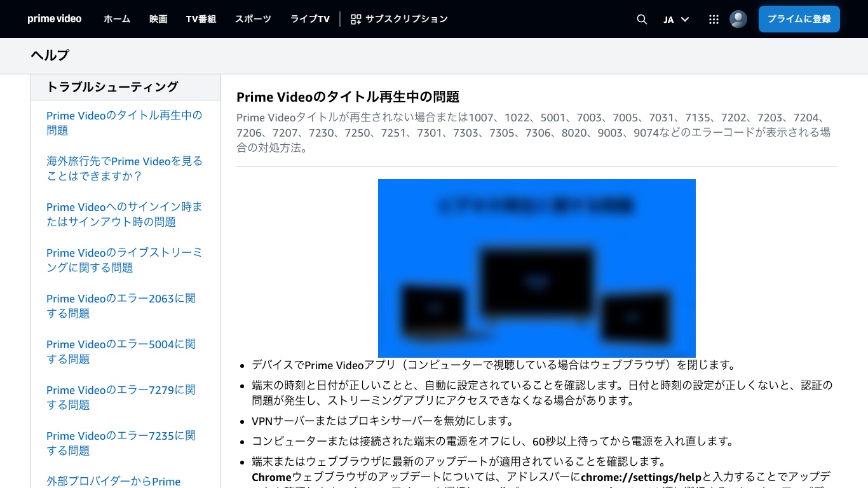Open the エラー5004に関する問題 link
This screenshot has width=868, height=488.
121,351
